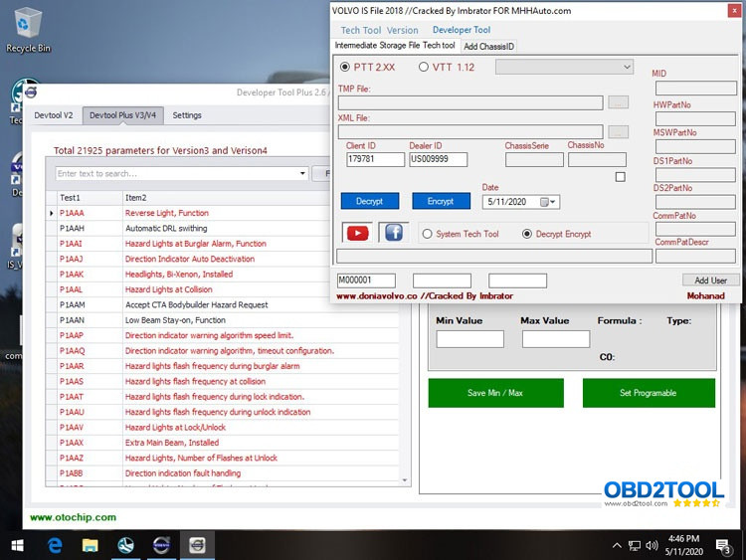
Task: Open the Date 5/11/2020 dropdown
Action: (x=552, y=202)
